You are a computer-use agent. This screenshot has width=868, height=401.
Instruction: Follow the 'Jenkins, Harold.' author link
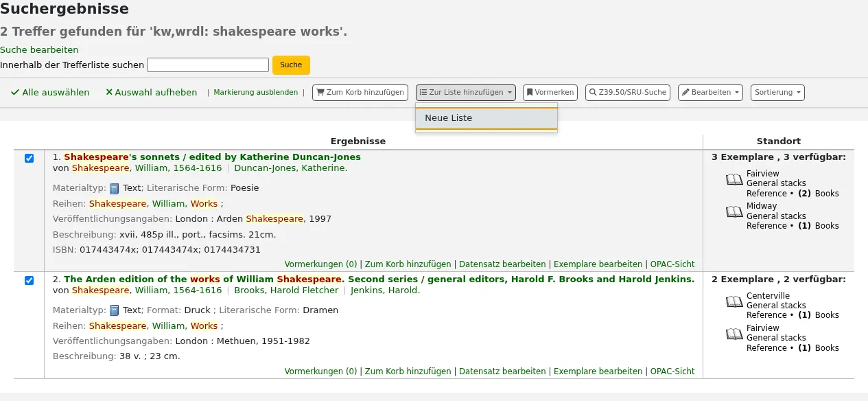point(385,290)
